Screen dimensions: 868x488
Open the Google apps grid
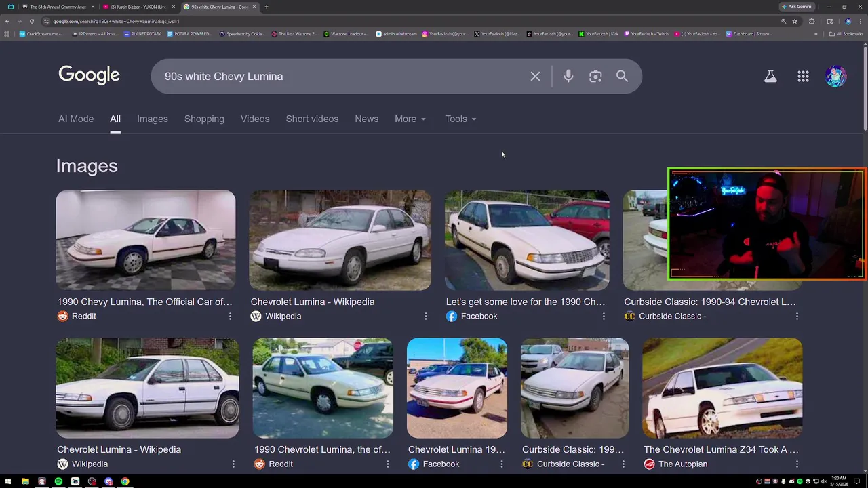[x=803, y=77]
